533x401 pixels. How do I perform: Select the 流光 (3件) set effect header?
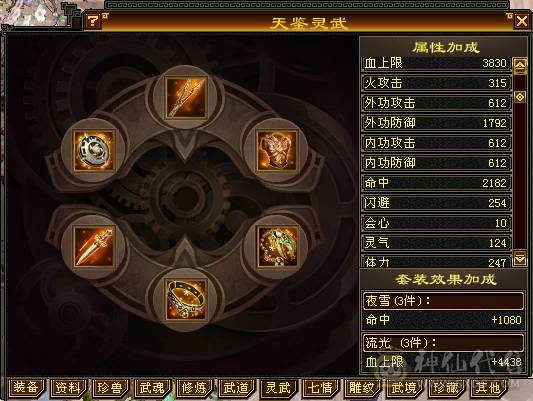point(444,343)
